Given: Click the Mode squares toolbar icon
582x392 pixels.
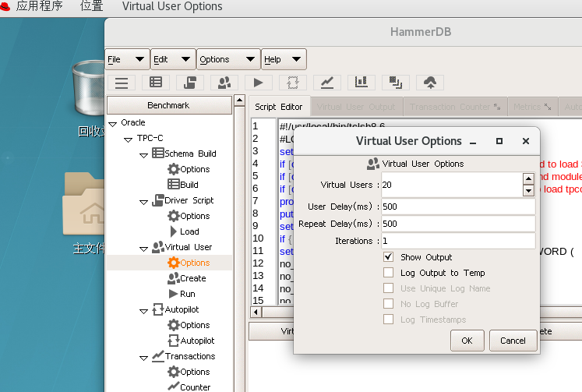Looking at the screenshot, I should [x=396, y=83].
